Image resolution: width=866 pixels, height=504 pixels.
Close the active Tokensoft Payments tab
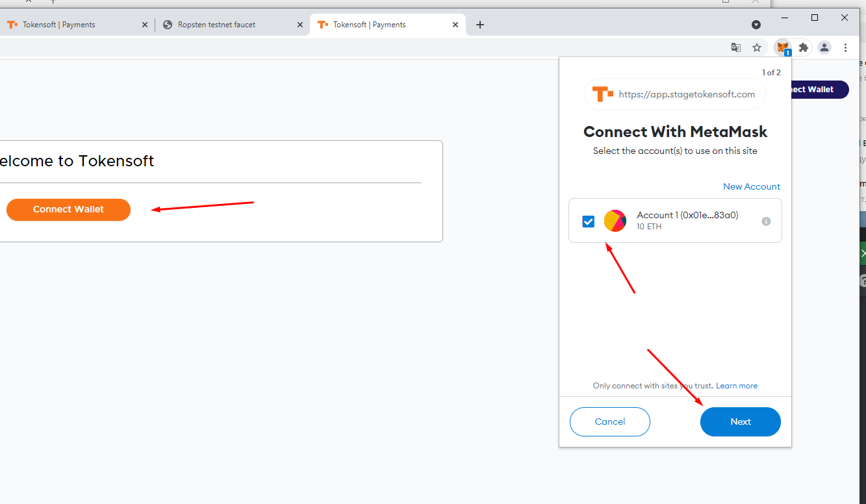(x=455, y=25)
